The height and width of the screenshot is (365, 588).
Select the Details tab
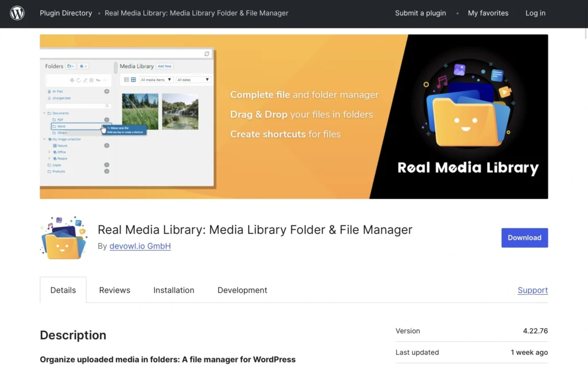point(63,290)
